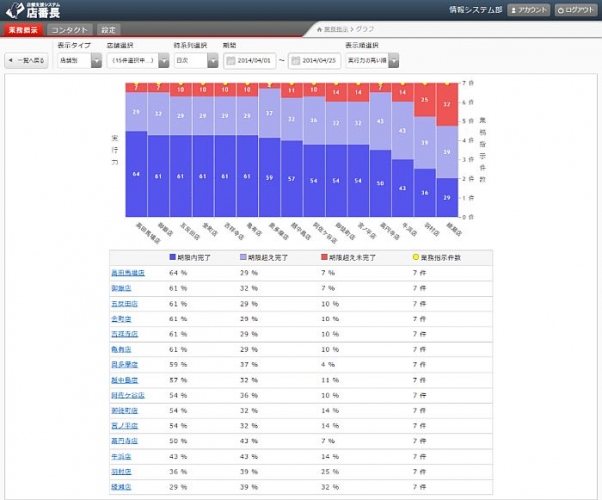
Task: Open the 綾瀬店 store link
Action: pyautogui.click(x=121, y=487)
